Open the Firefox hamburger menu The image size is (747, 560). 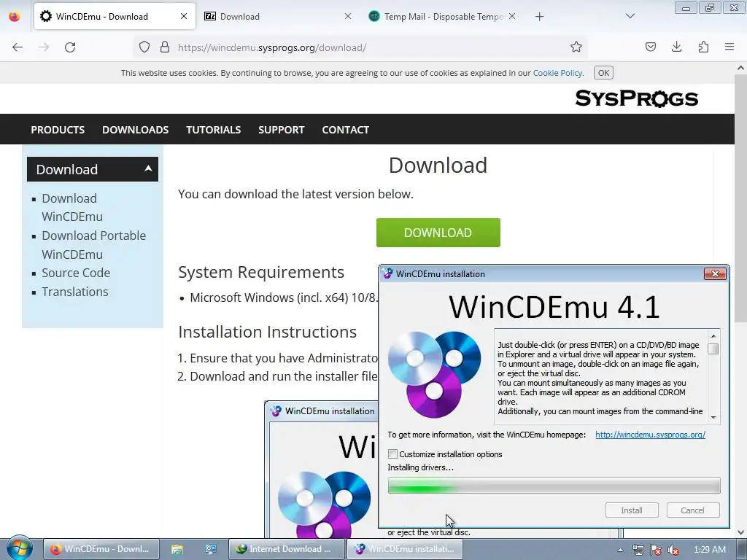point(729,47)
